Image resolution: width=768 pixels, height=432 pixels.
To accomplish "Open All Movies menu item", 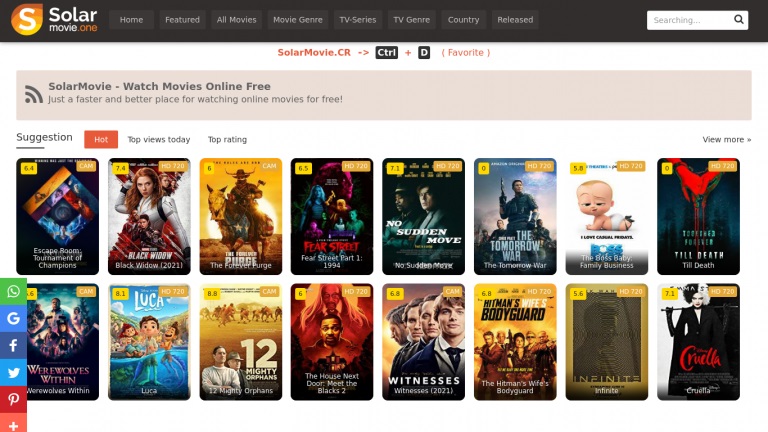I will click(237, 20).
